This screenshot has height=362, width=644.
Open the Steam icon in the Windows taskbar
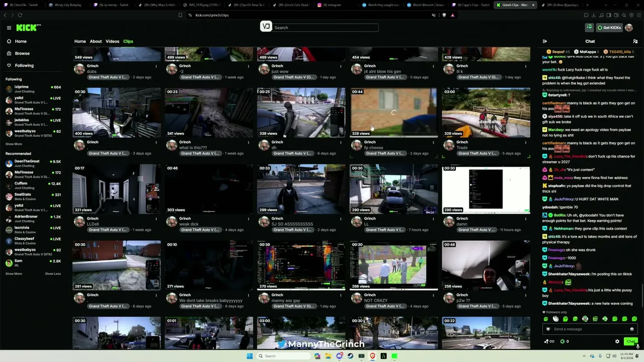[350, 356]
